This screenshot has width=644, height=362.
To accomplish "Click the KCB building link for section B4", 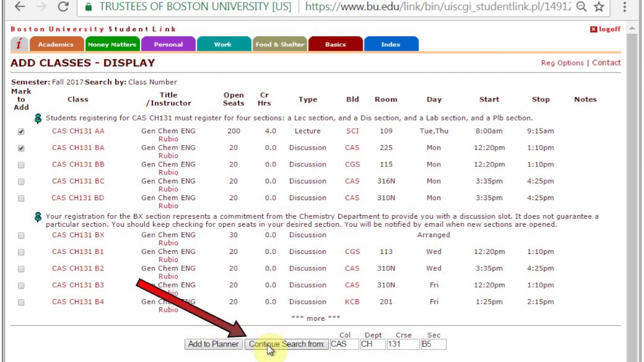I will 352,302.
